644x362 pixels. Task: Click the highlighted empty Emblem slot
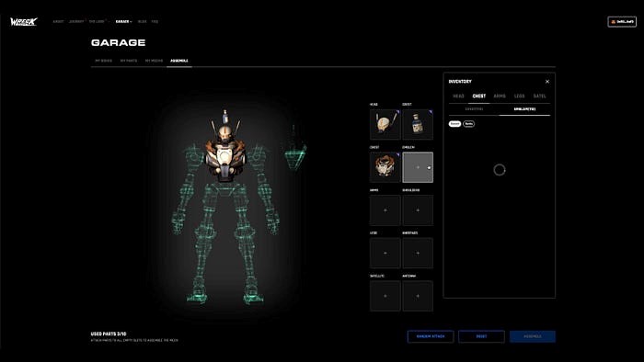[x=418, y=167]
